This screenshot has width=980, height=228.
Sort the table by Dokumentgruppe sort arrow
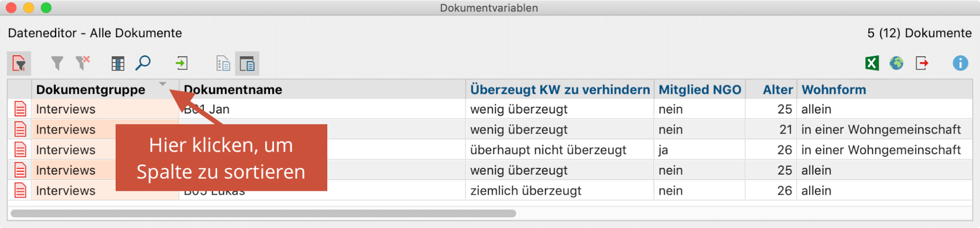pos(163,84)
